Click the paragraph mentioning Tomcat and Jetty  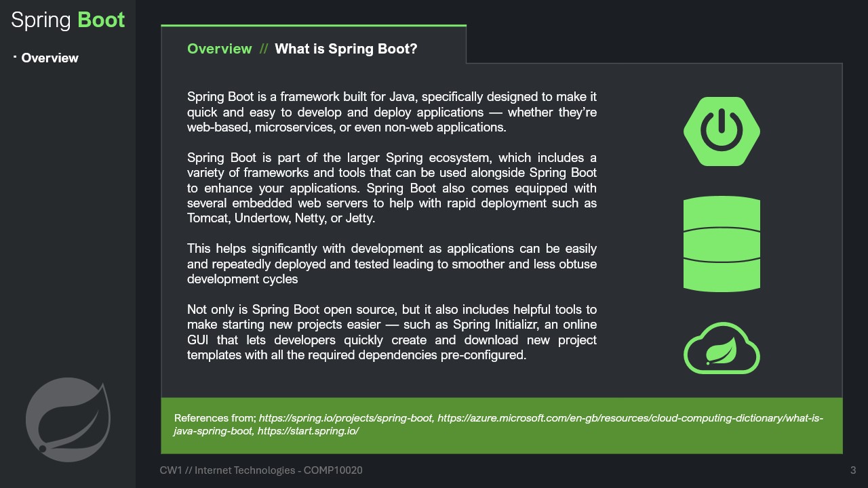pyautogui.click(x=392, y=188)
